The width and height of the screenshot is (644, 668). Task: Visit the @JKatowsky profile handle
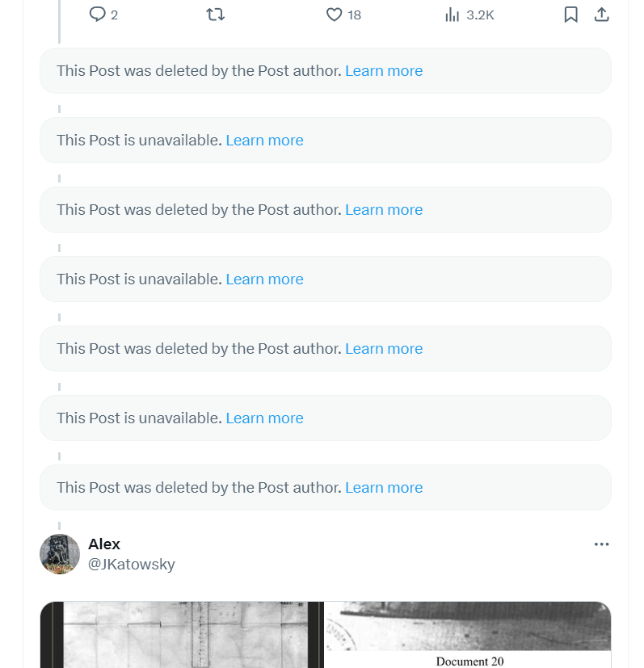[132, 565]
